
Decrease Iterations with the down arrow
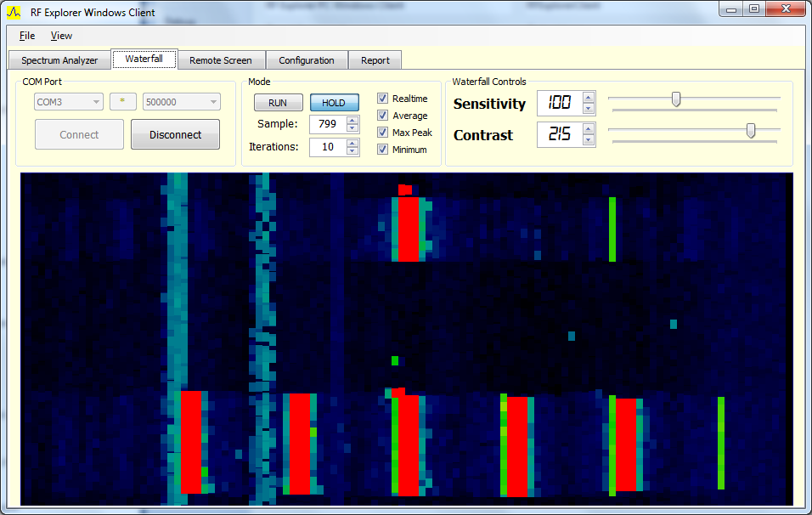(x=352, y=151)
